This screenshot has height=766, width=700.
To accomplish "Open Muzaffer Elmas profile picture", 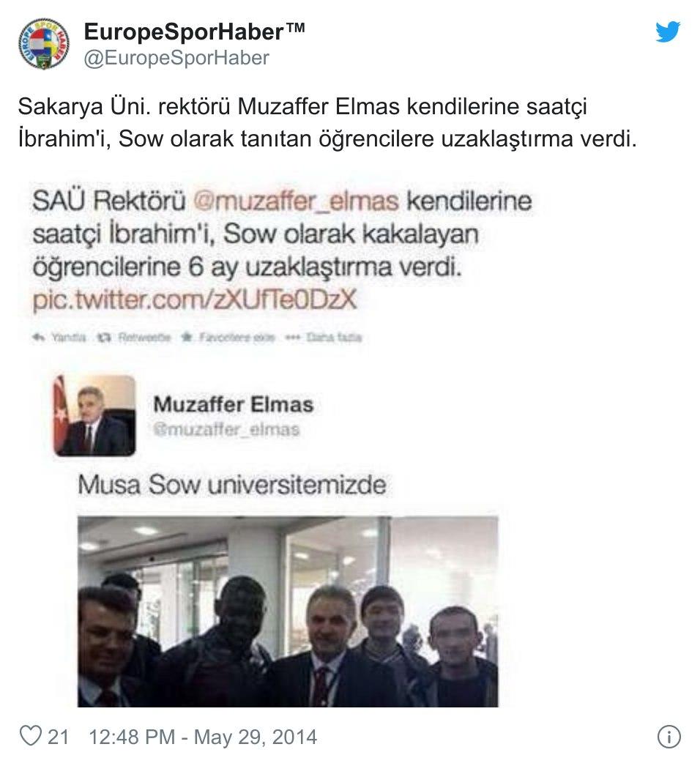I will [x=94, y=416].
